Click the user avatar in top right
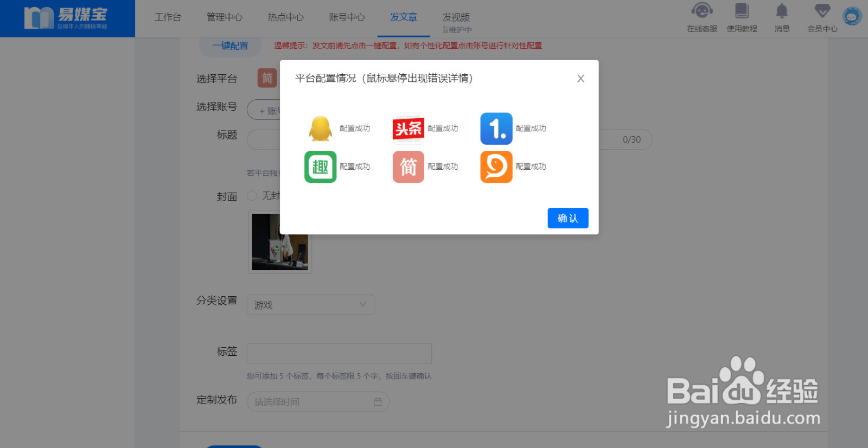The width and height of the screenshot is (868, 448). click(852, 16)
